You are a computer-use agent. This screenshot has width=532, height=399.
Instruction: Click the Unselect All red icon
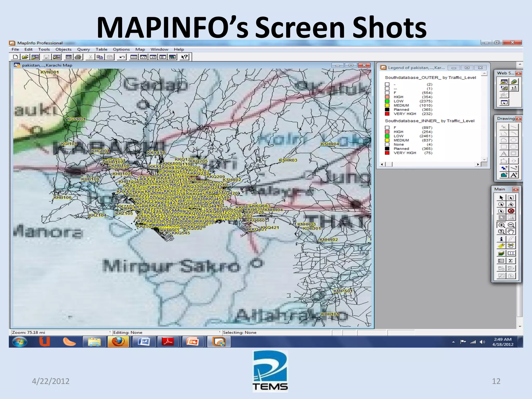[511, 211]
